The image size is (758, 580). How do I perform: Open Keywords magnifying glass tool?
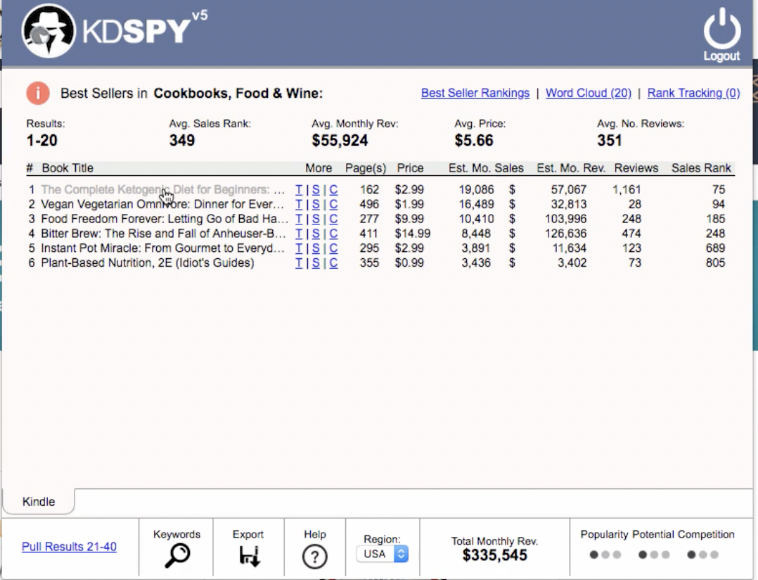[177, 556]
